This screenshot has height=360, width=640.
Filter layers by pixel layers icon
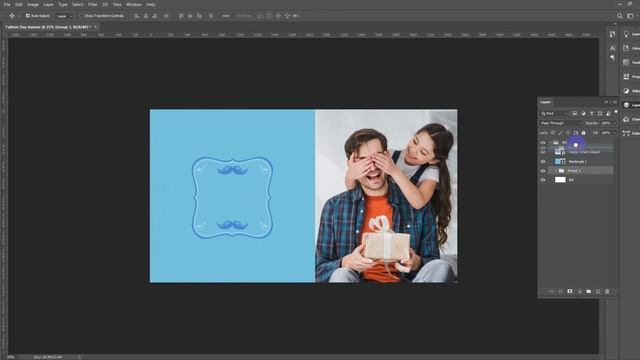click(x=575, y=113)
